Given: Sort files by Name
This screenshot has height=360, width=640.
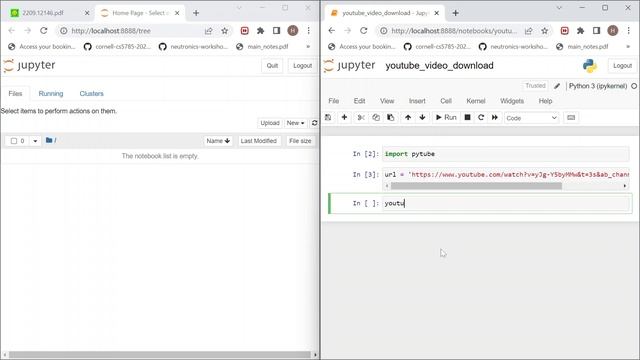Looking at the screenshot, I should coord(218,141).
